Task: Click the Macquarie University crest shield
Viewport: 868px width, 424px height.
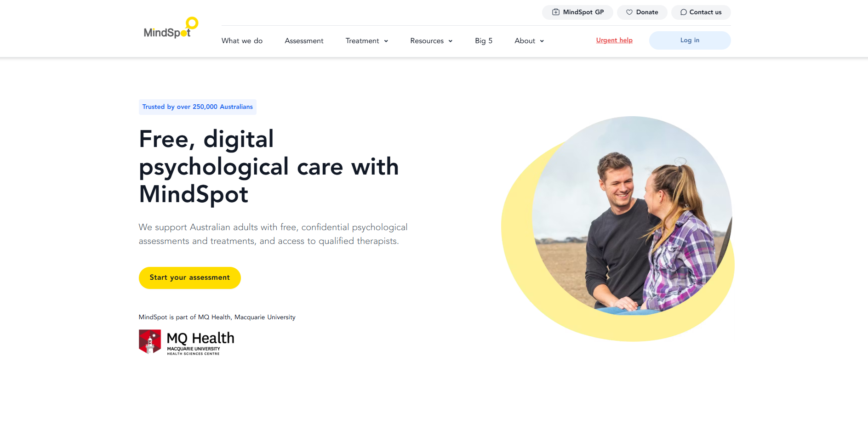Action: [150, 342]
